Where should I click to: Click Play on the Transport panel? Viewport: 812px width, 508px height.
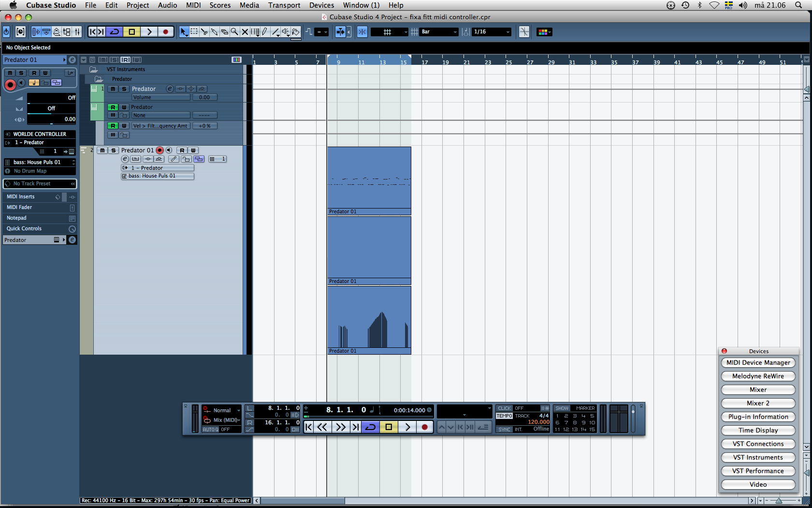coord(407,427)
